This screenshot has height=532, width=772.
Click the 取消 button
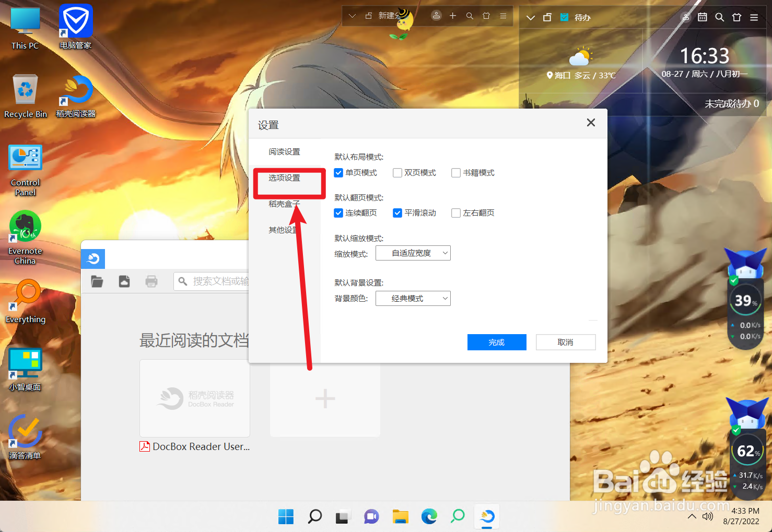pos(566,342)
